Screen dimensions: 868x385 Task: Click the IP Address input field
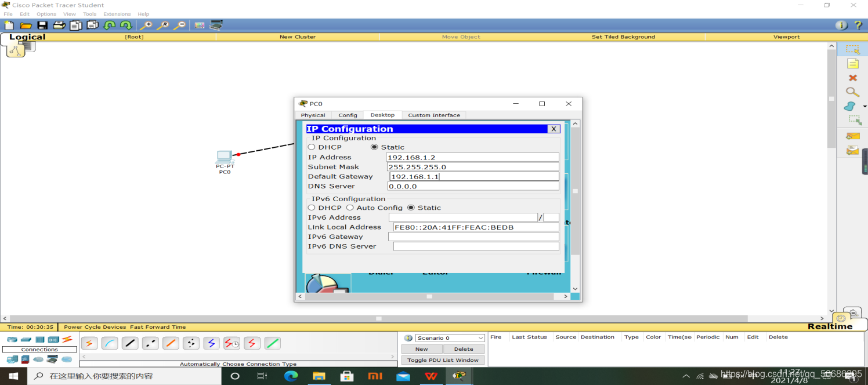472,157
